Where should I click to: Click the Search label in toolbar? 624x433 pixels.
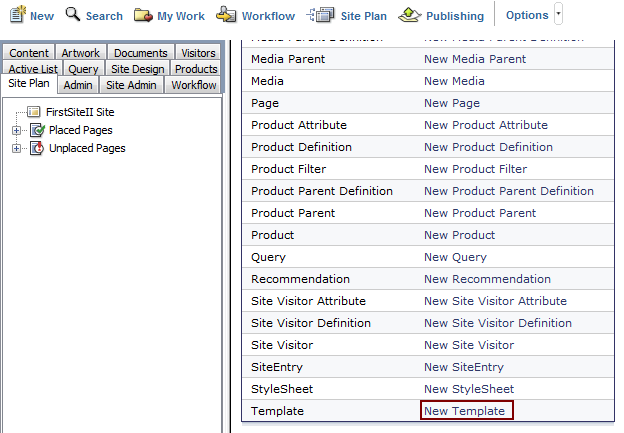pos(104,16)
